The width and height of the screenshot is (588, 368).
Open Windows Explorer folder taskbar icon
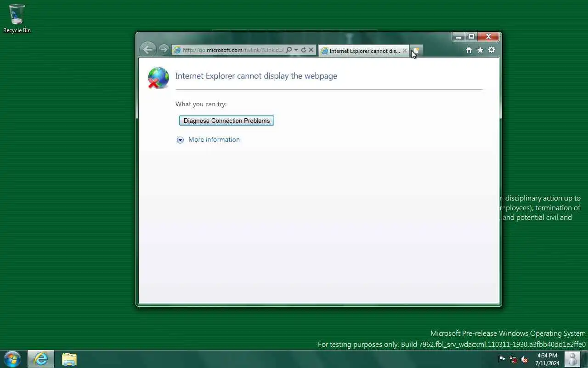(x=69, y=359)
